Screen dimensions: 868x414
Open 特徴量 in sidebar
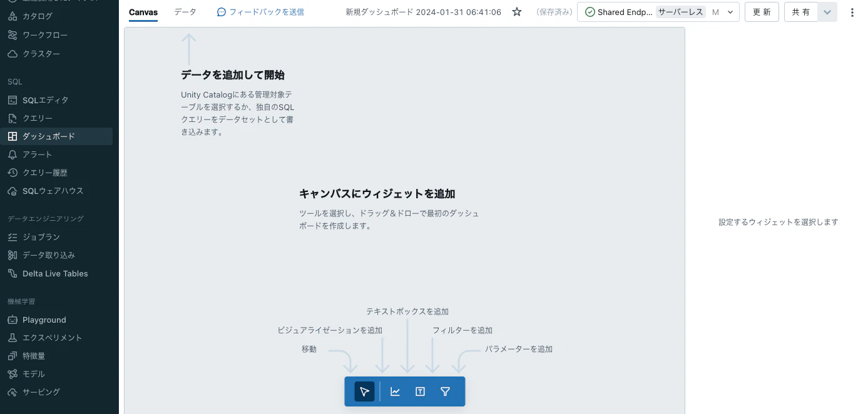tap(34, 356)
